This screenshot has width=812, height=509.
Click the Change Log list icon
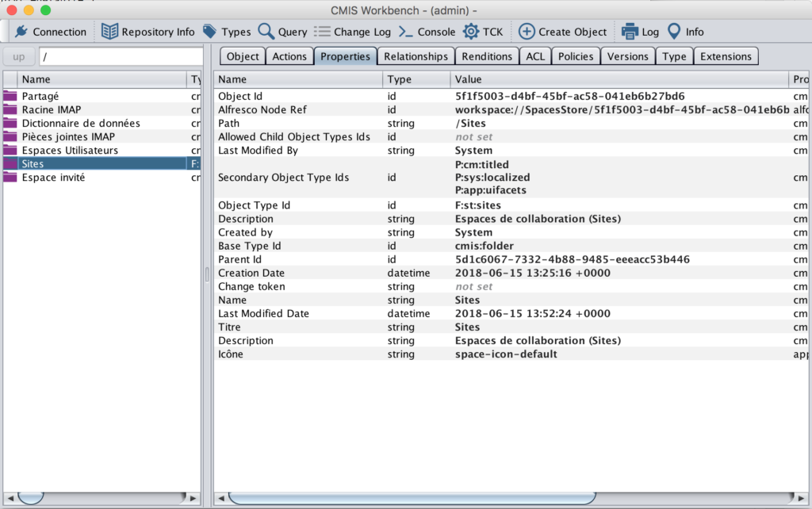point(322,32)
